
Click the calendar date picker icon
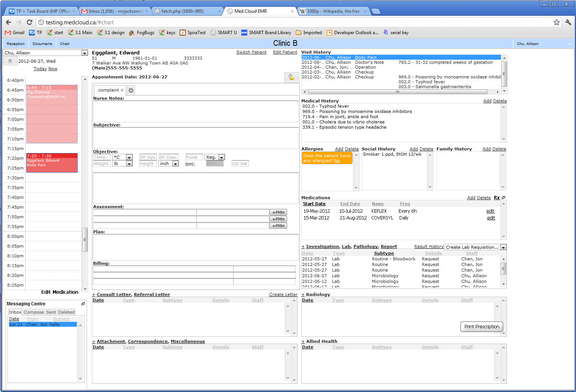10,61
